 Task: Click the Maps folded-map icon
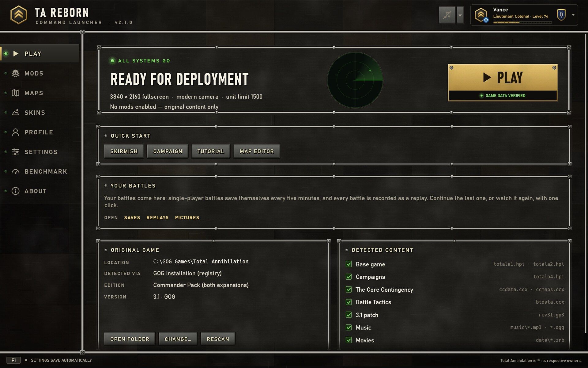16,93
